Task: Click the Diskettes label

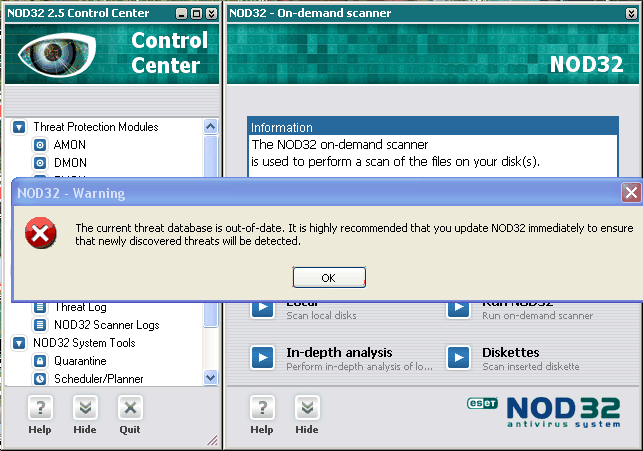Action: [x=511, y=353]
